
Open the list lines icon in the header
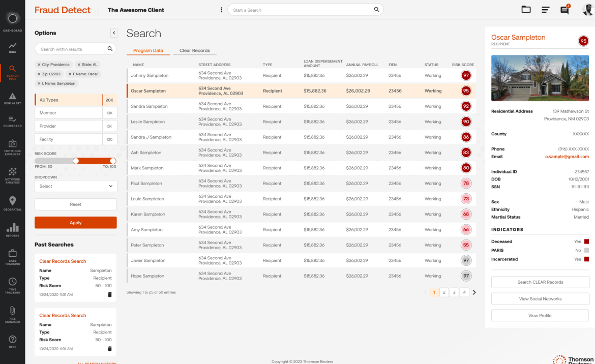[x=545, y=10]
